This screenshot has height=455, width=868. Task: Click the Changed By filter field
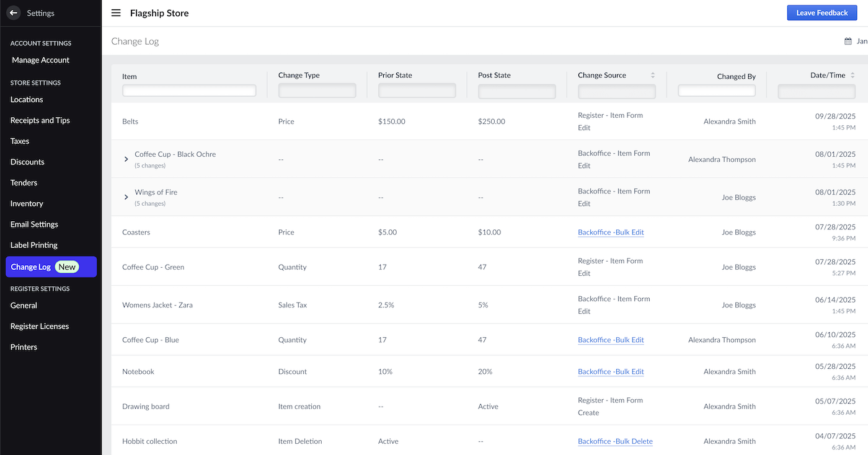click(717, 90)
